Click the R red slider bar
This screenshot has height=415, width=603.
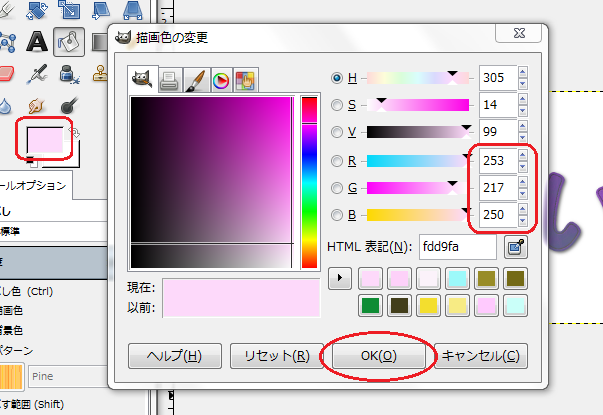418,161
